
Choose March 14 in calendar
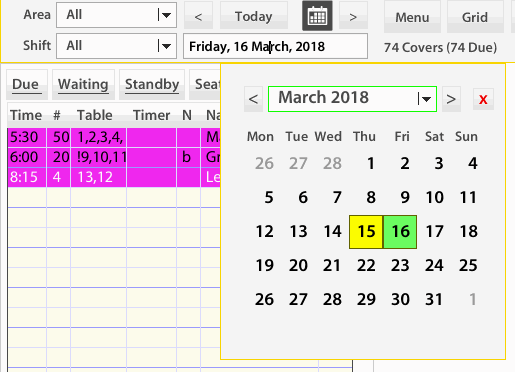[332, 232]
